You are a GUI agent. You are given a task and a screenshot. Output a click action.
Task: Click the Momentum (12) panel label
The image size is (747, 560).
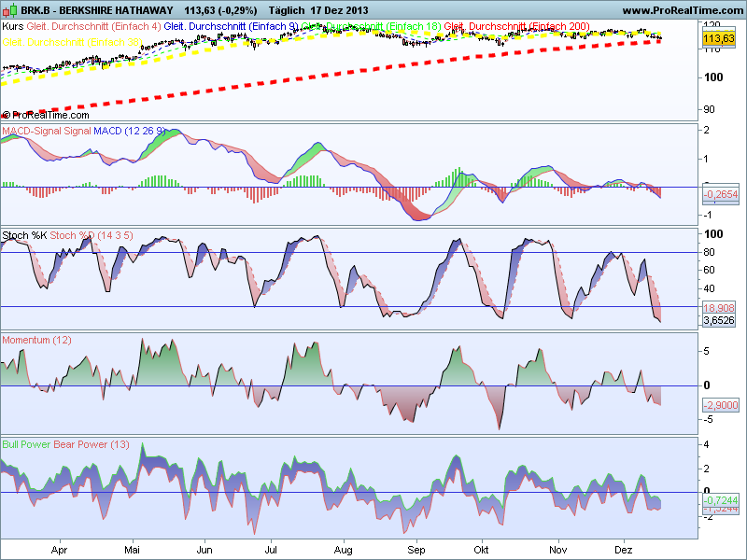click(36, 340)
